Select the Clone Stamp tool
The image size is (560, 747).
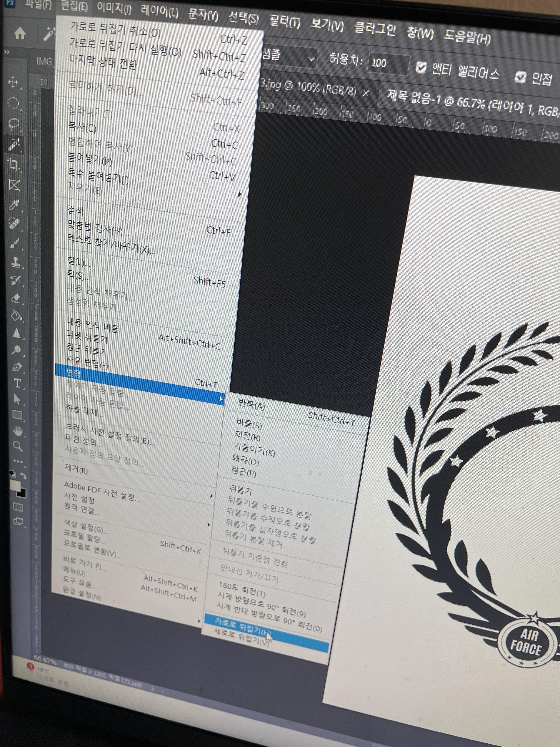pyautogui.click(x=15, y=262)
